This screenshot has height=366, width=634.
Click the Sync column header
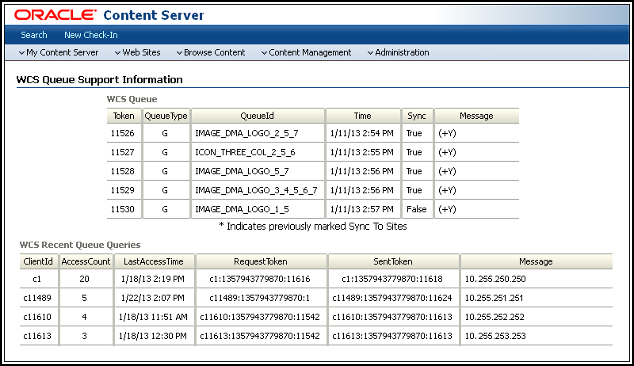coord(417,116)
